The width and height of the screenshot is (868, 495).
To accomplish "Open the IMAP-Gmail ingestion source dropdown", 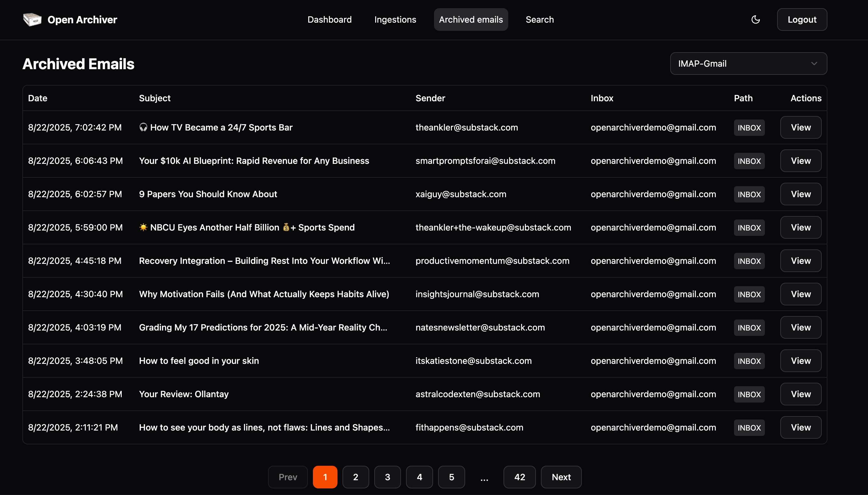I will pyautogui.click(x=748, y=64).
